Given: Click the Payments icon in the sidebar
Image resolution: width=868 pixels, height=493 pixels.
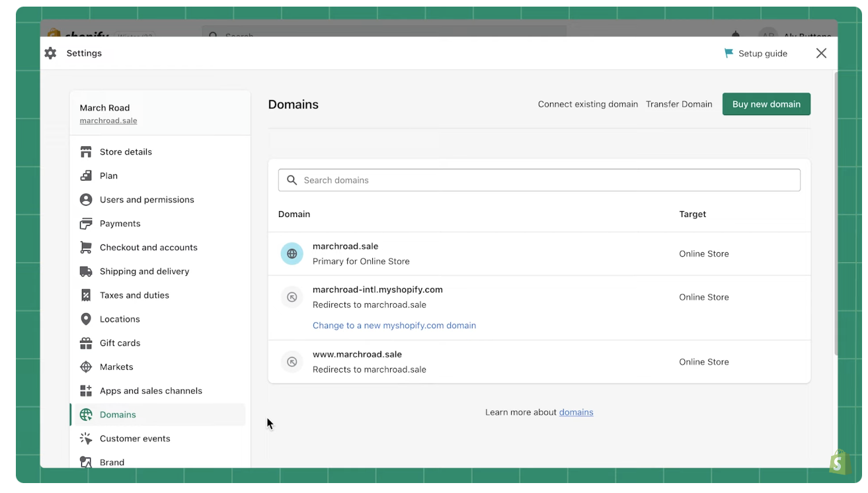Looking at the screenshot, I should 87,223.
